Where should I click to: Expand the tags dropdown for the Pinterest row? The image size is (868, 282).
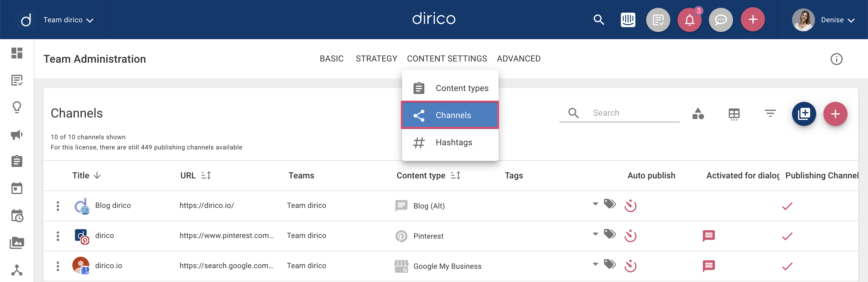595,234
